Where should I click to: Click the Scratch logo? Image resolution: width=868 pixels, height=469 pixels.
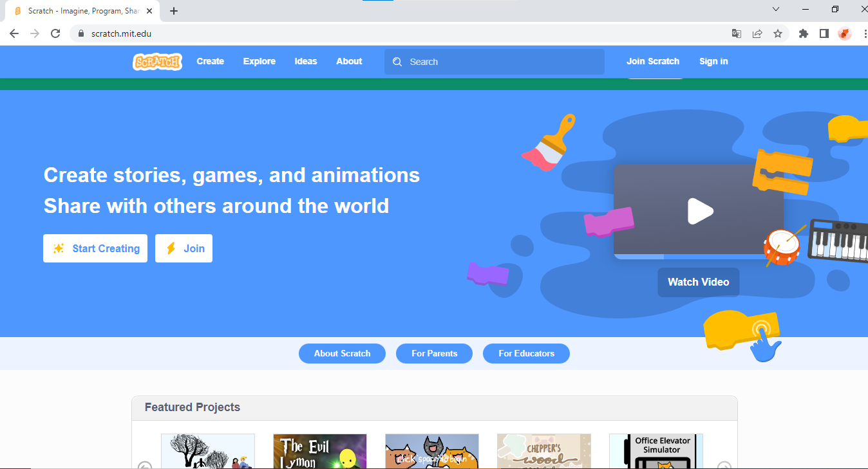(157, 62)
